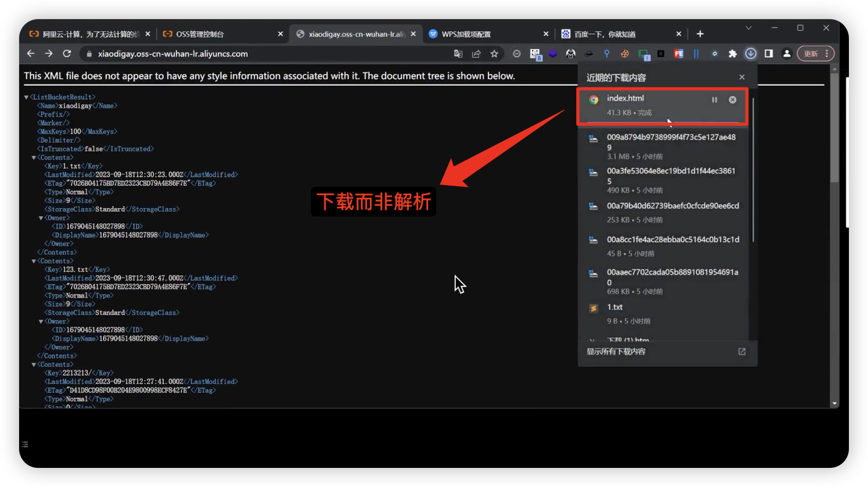Click the share page icon in the address bar
The height and width of the screenshot is (487, 868).
point(476,54)
